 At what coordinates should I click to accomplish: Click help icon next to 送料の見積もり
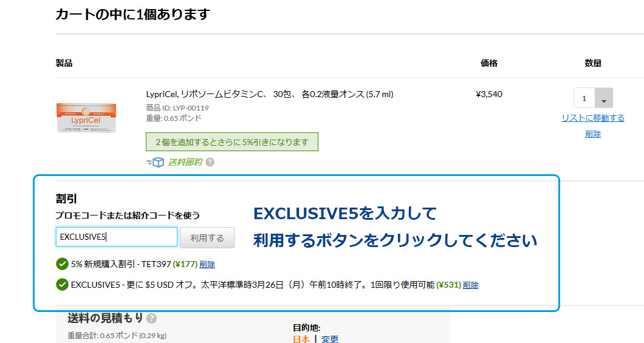coord(151,318)
